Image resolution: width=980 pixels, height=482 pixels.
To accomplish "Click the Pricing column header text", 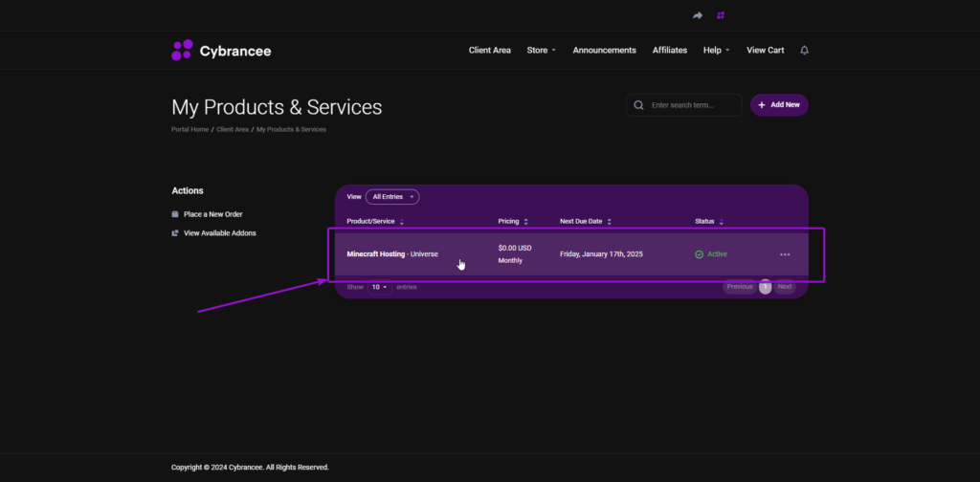I will tap(509, 222).
